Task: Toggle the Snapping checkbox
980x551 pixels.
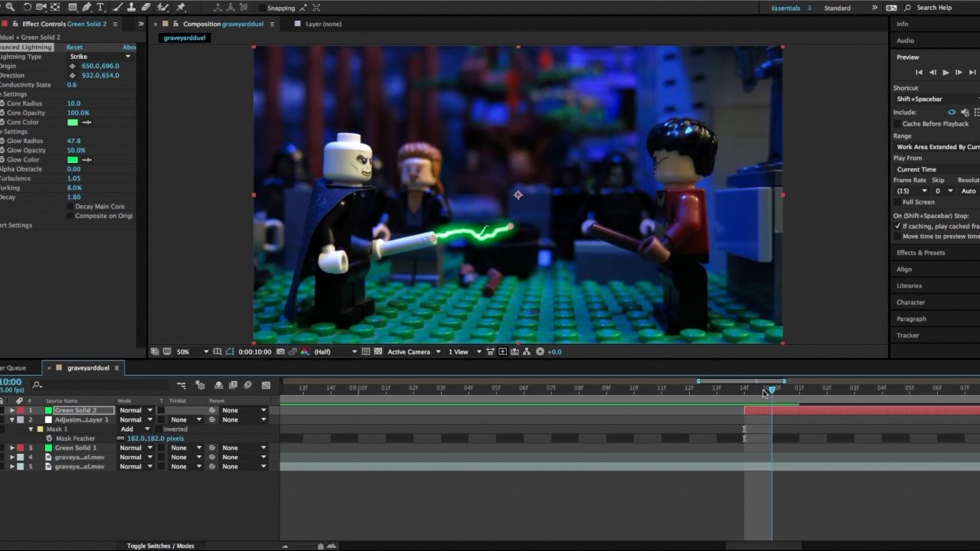Action: point(263,8)
